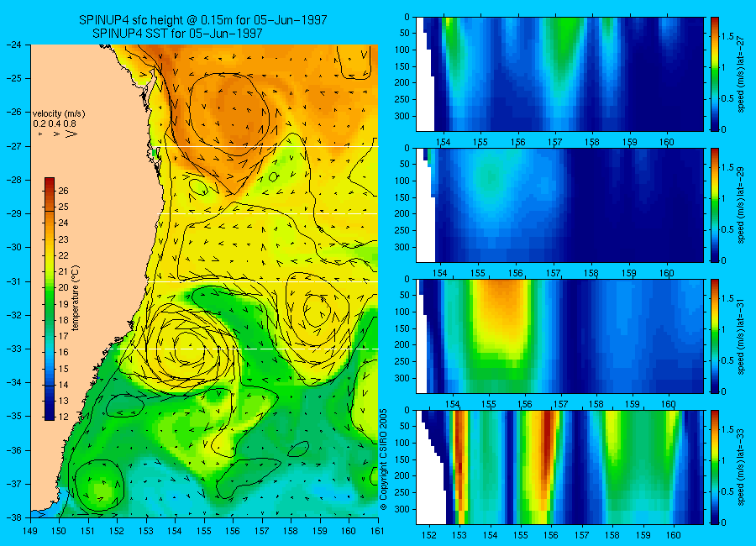Click tick 16 on the temperature colorbar

[63, 352]
